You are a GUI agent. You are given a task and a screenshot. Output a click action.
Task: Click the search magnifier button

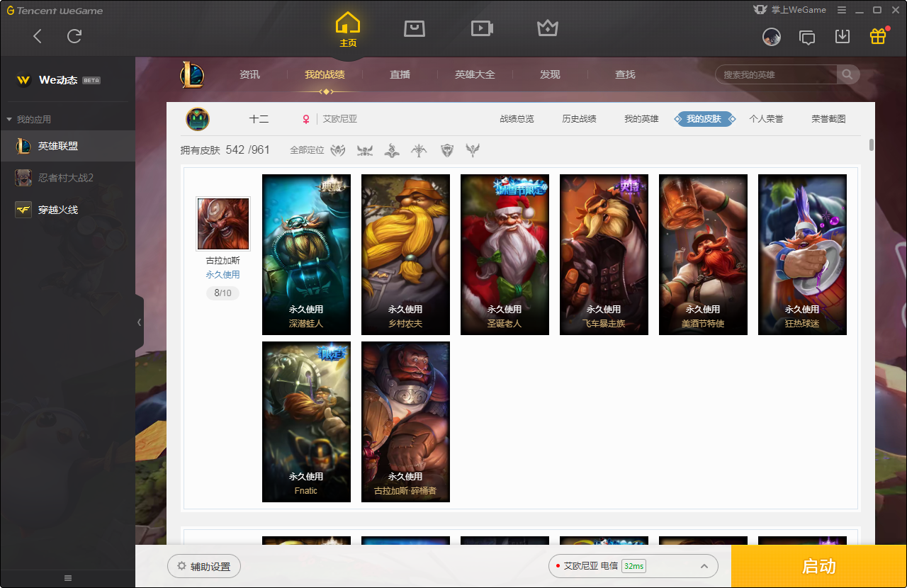tap(847, 74)
